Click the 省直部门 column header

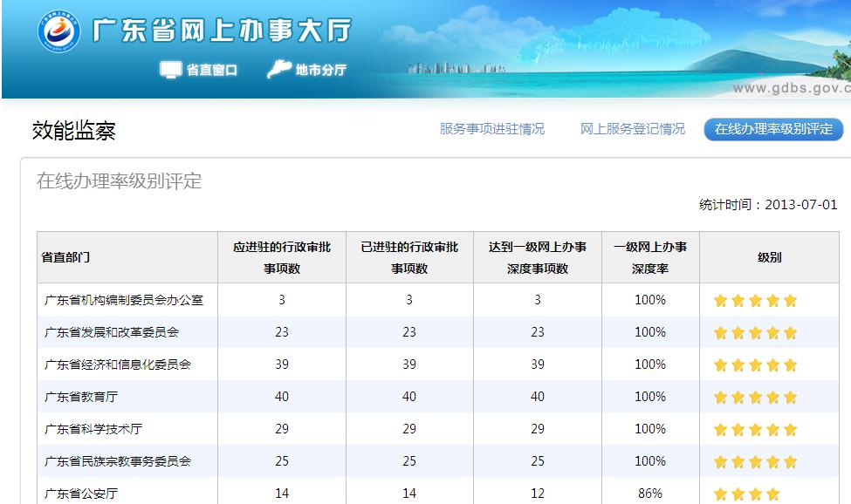66,257
